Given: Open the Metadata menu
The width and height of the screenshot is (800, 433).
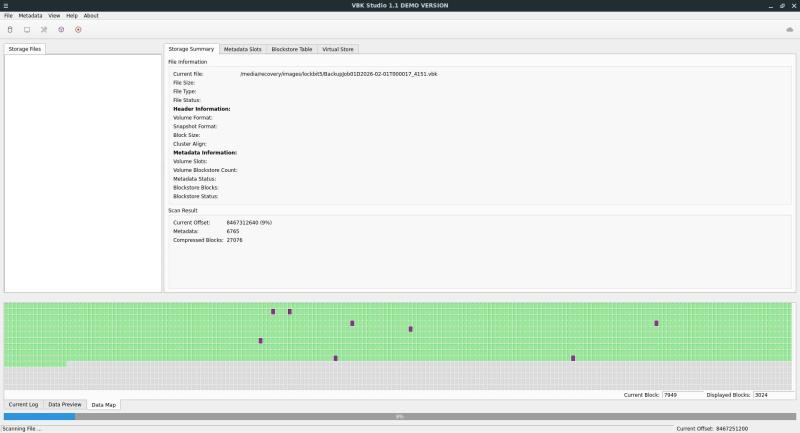Looking at the screenshot, I should [x=31, y=16].
